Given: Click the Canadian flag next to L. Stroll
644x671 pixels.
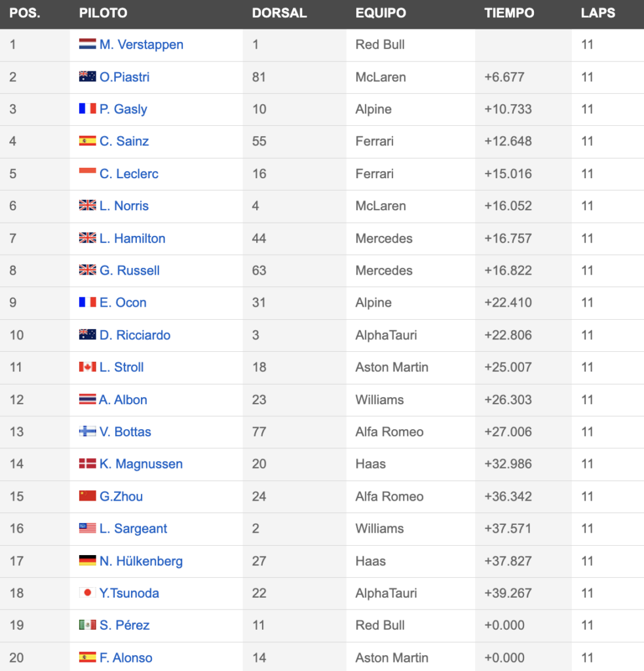Looking at the screenshot, I should click(x=87, y=367).
